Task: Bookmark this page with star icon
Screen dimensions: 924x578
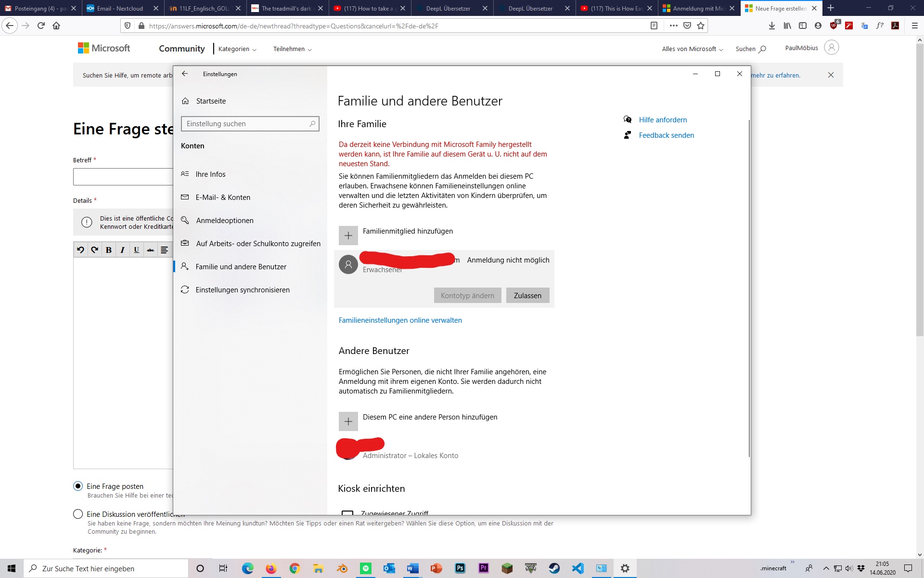Action: [x=701, y=26]
